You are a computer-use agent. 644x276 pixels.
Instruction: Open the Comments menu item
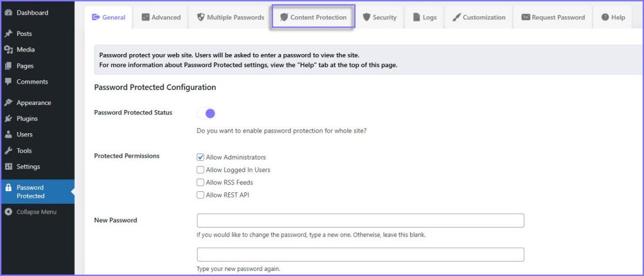click(32, 82)
